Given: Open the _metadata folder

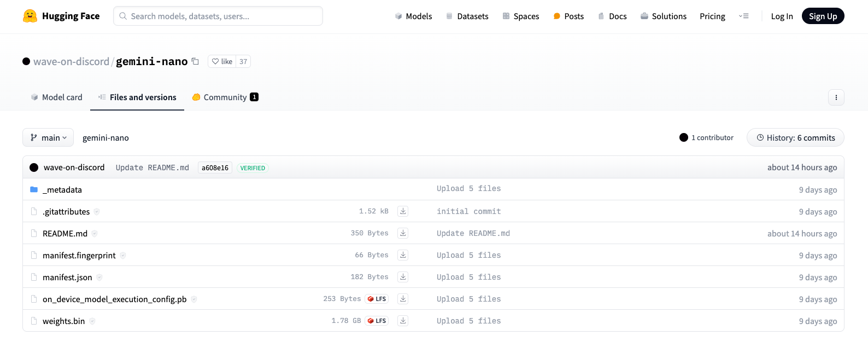Looking at the screenshot, I should [62, 190].
